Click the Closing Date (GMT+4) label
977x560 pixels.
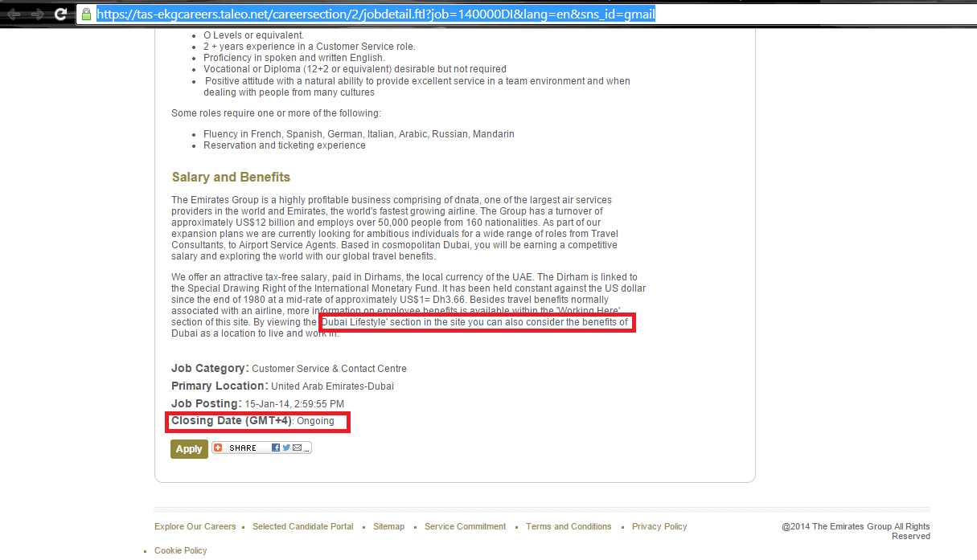pos(232,421)
